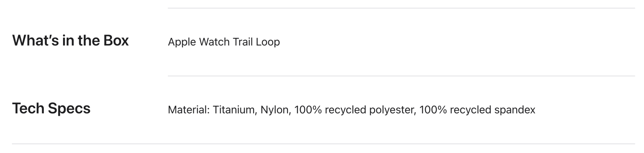Image resolution: width=644 pixels, height=153 pixels.
Task: Click the word "spandex" in materials
Action: [x=515, y=110]
